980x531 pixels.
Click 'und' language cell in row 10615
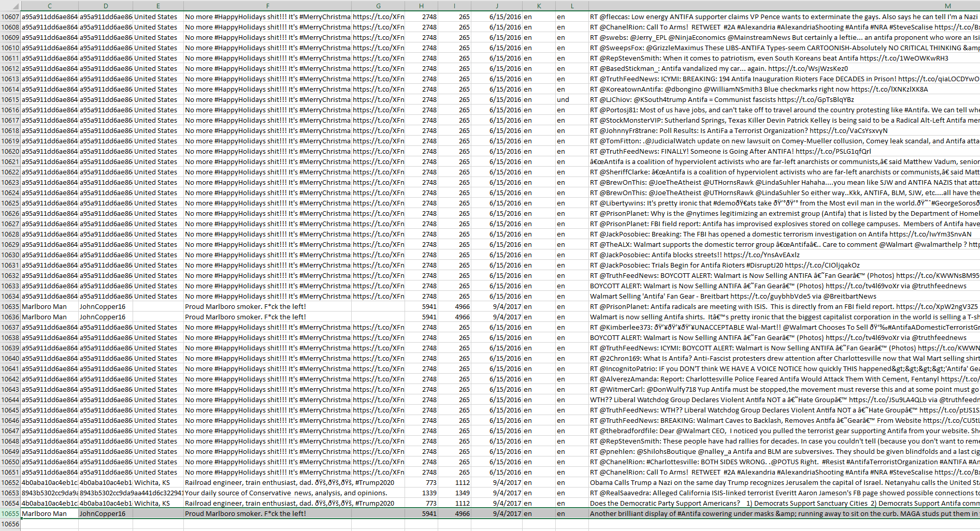pos(572,99)
